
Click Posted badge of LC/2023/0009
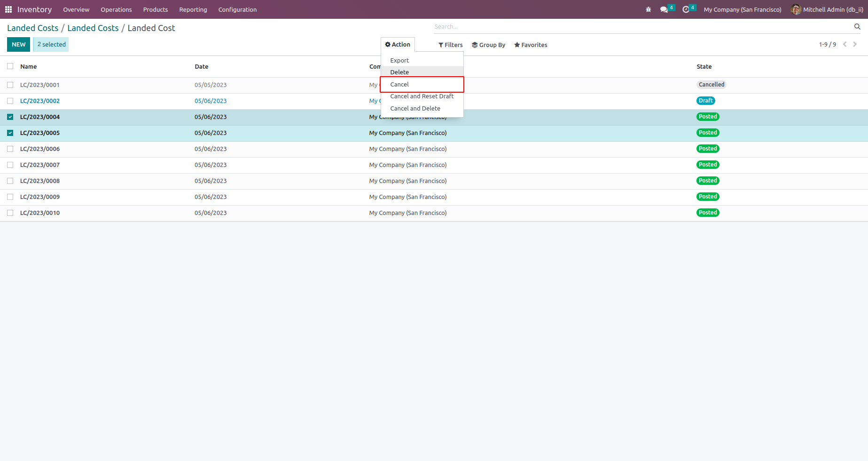[708, 197]
